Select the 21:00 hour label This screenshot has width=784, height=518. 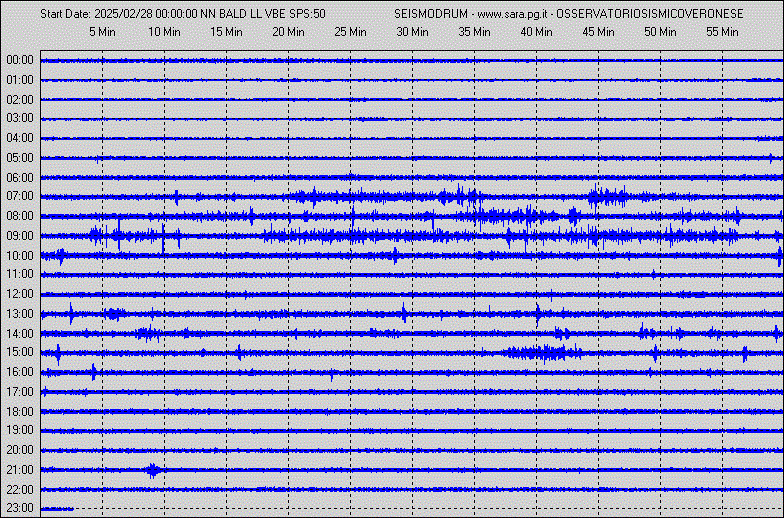(20, 470)
